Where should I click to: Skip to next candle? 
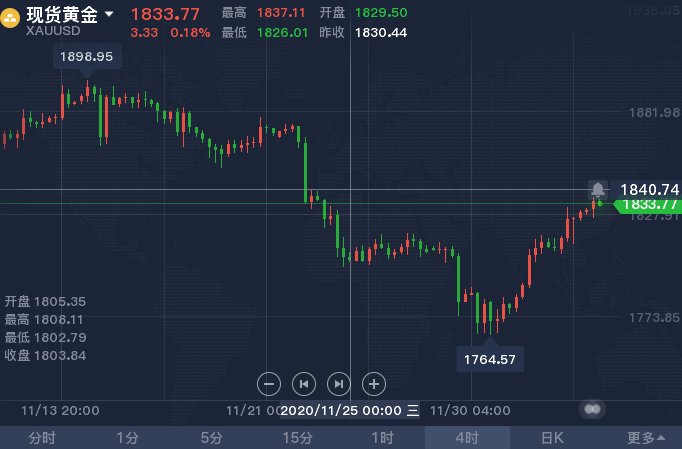(338, 384)
